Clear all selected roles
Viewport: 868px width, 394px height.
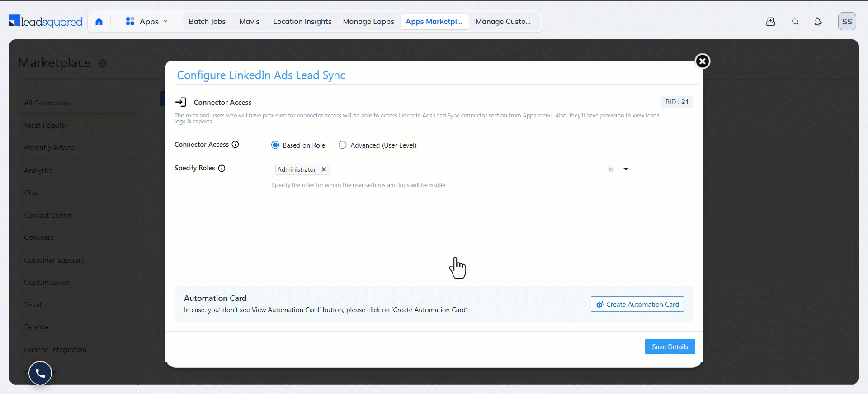[x=611, y=169]
